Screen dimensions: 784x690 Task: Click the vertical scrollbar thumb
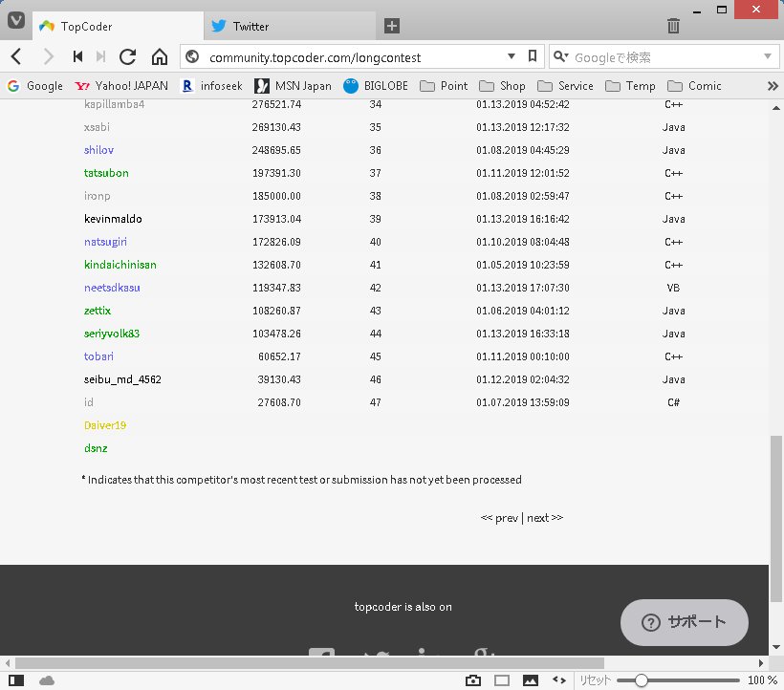point(775,519)
